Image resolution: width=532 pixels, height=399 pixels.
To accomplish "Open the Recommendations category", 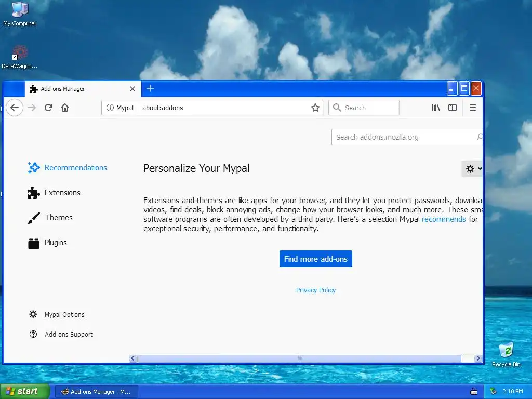I will click(67, 168).
